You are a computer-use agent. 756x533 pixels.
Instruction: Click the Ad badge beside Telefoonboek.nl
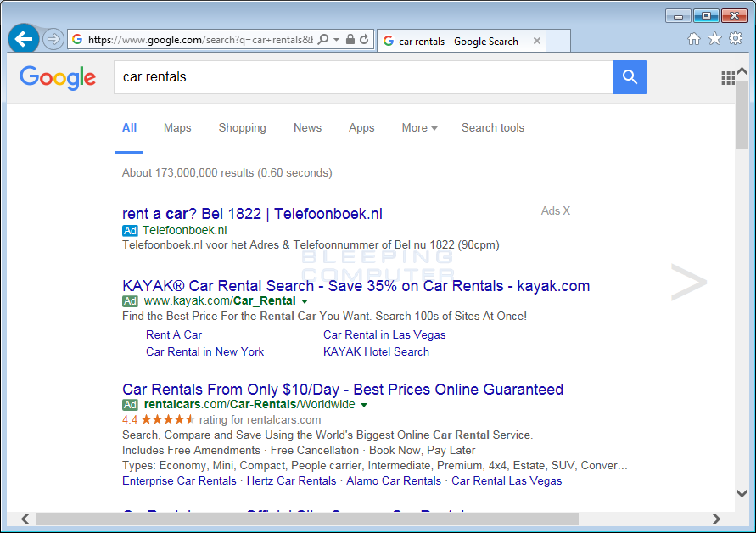click(130, 231)
